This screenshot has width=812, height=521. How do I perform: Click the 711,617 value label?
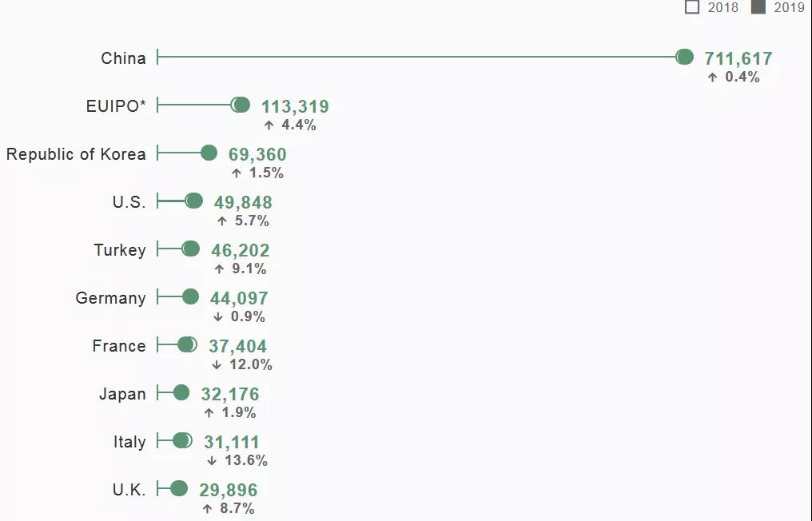click(x=738, y=58)
